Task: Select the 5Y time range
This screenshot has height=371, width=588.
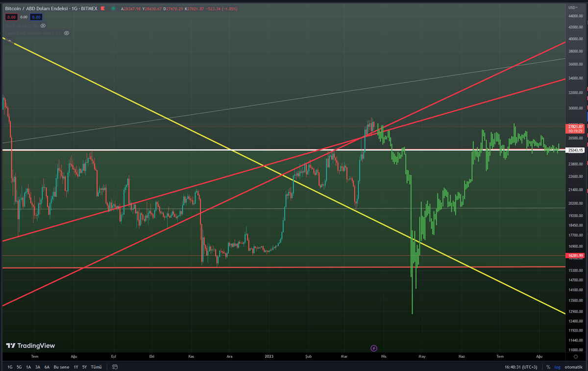Action: pyautogui.click(x=84, y=367)
